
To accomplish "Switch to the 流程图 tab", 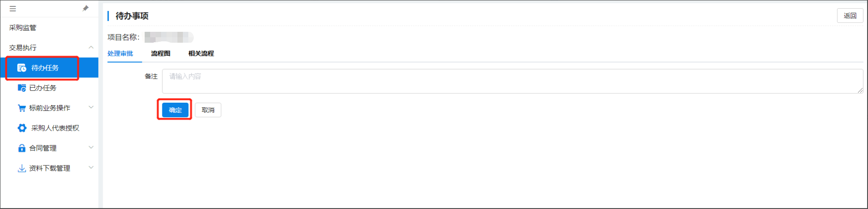I will pyautogui.click(x=161, y=54).
